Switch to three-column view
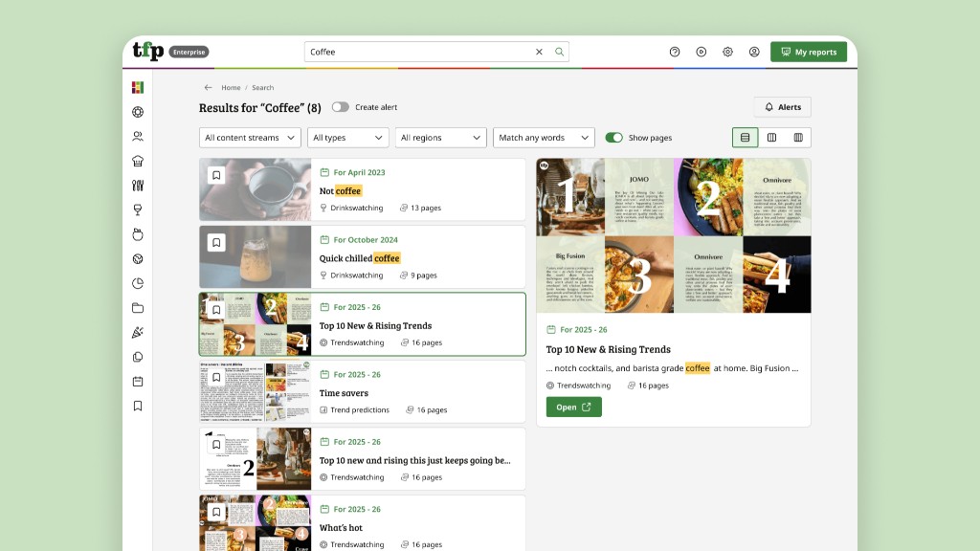This screenshot has width=980, height=551. click(x=798, y=138)
